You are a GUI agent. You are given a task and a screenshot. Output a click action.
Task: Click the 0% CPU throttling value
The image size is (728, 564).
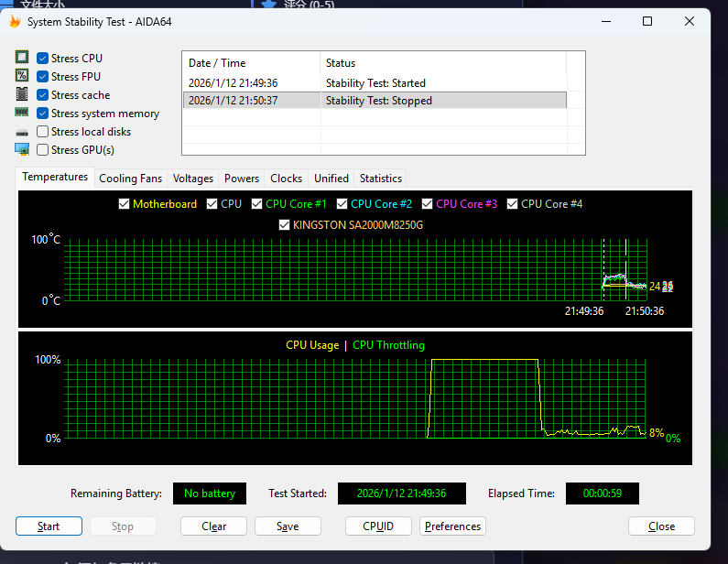(673, 439)
